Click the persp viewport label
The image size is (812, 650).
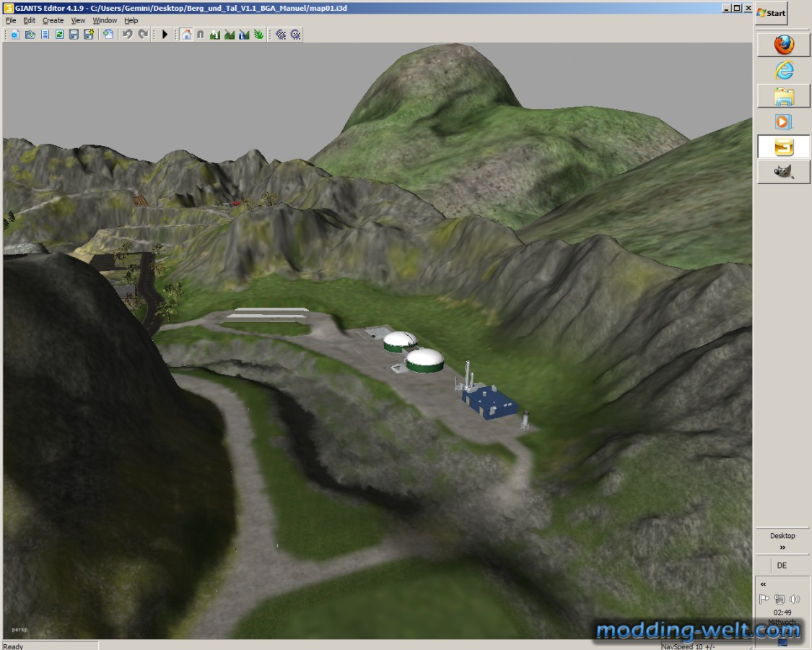[x=19, y=630]
